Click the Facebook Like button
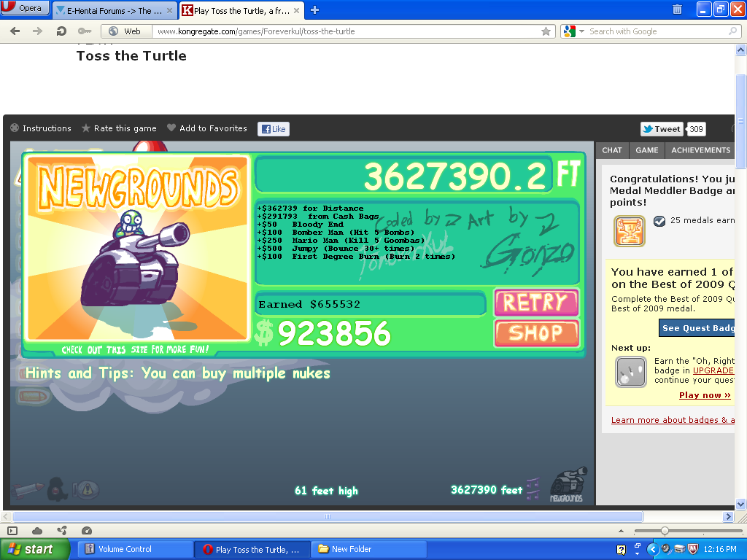 pyautogui.click(x=274, y=129)
